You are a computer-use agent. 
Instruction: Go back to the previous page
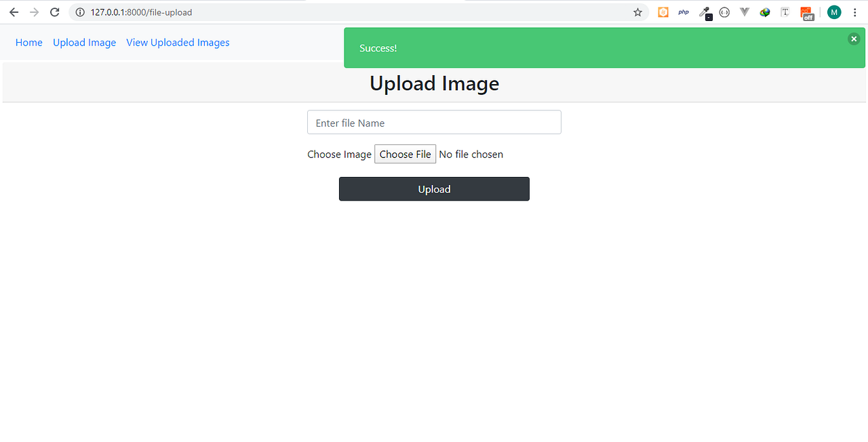14,12
